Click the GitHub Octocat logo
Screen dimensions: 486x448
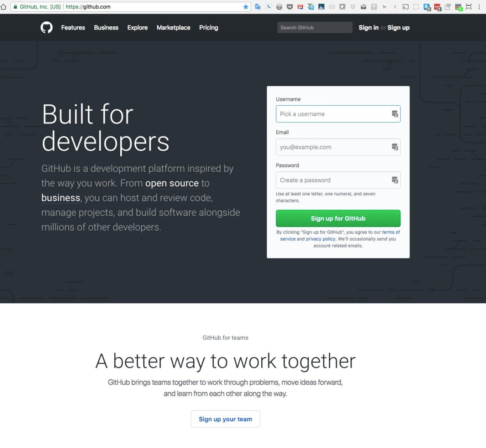pos(47,28)
